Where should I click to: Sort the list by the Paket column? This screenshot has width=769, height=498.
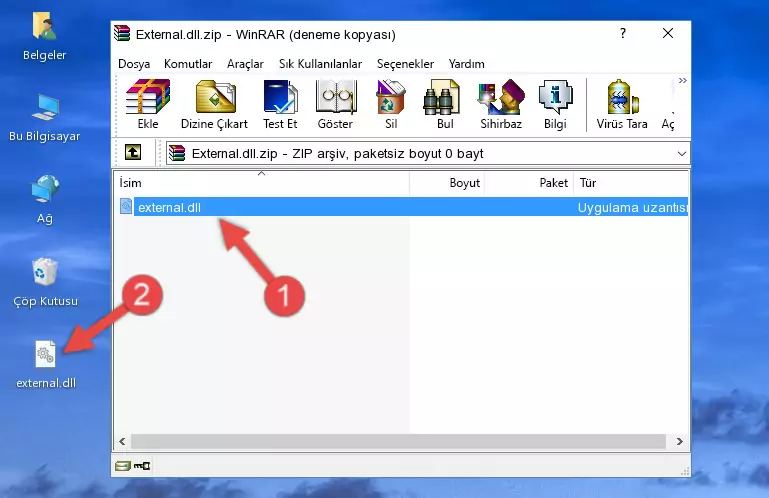click(529, 183)
